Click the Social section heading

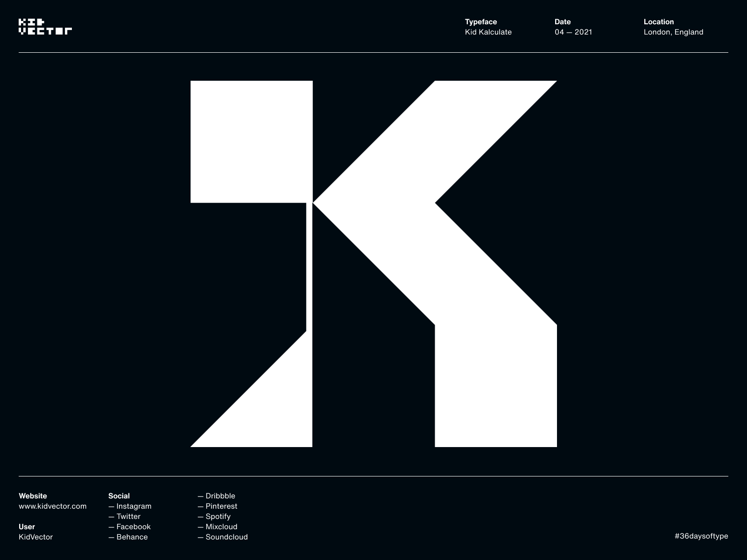coord(119,496)
